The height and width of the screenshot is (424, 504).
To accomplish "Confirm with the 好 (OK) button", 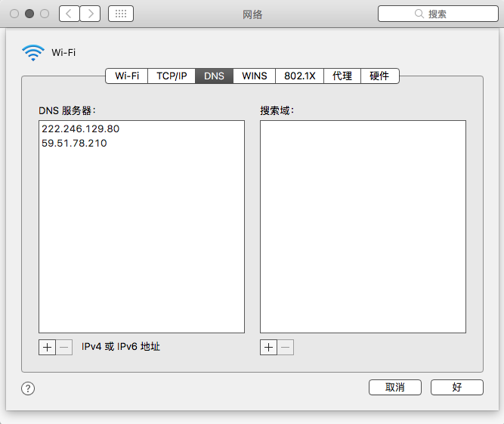I will 456,387.
